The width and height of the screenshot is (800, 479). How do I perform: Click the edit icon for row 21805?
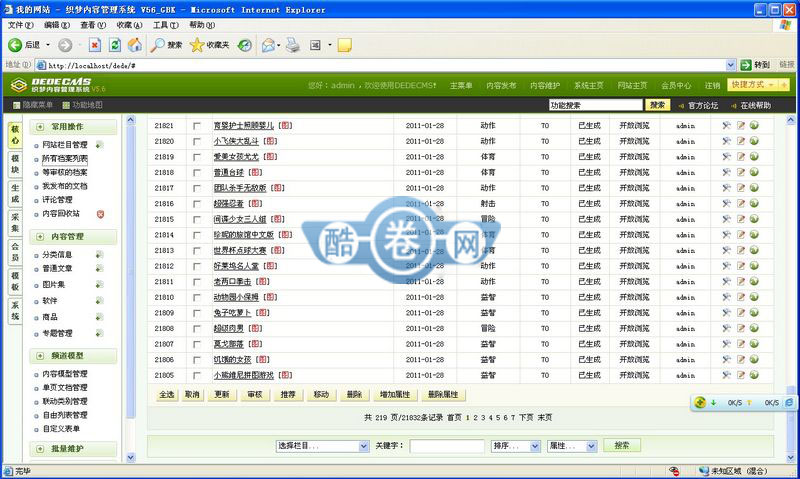pos(741,375)
